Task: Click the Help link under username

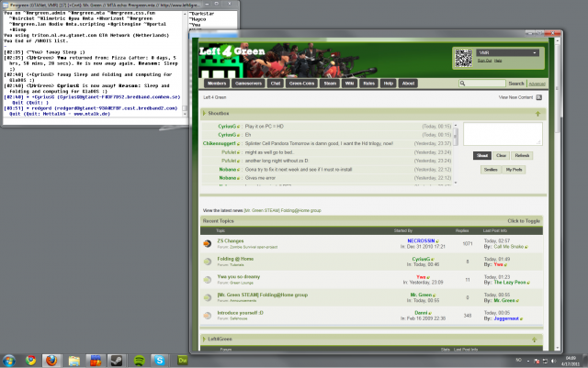Action: point(498,61)
